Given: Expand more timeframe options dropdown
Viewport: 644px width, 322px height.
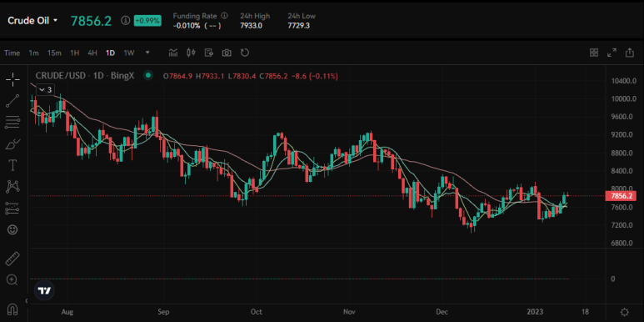Looking at the screenshot, I should pyautogui.click(x=147, y=53).
